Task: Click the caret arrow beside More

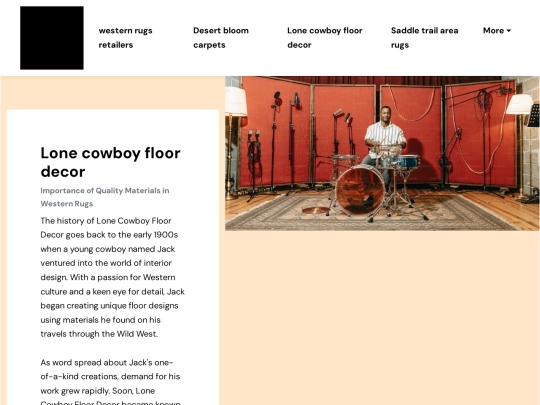Action: coord(509,31)
